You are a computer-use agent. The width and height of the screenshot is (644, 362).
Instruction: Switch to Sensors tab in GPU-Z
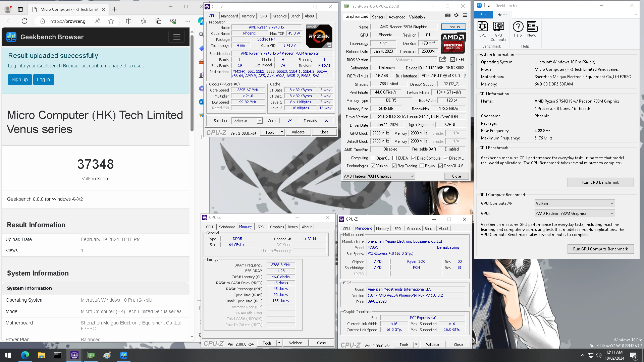click(378, 17)
